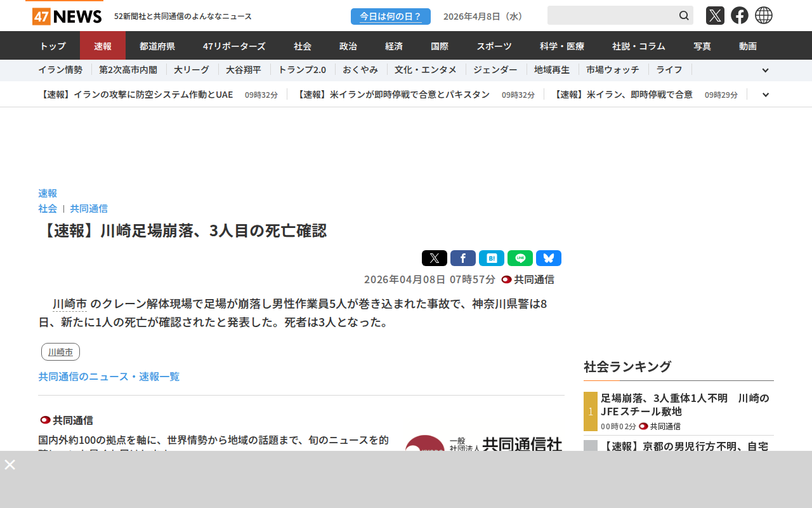Expand the topic tags bar chevron
The width and height of the screenshot is (812, 508).
coord(765,70)
